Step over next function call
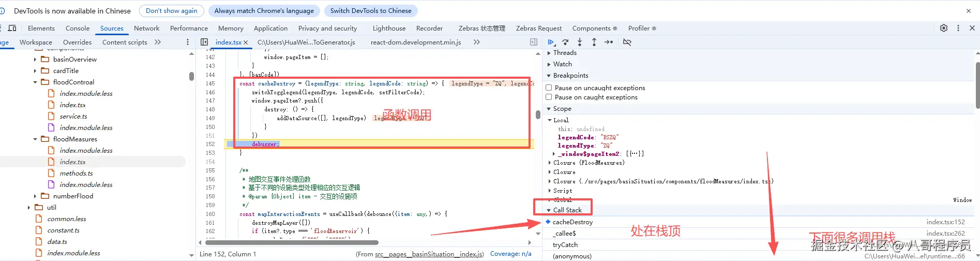This screenshot has width=980, height=261. pos(565,42)
